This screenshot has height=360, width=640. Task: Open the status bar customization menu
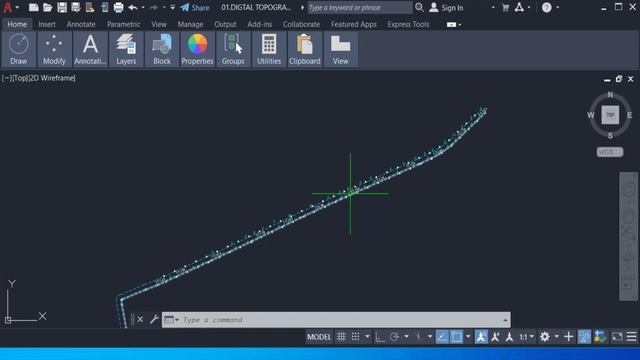[631, 337]
